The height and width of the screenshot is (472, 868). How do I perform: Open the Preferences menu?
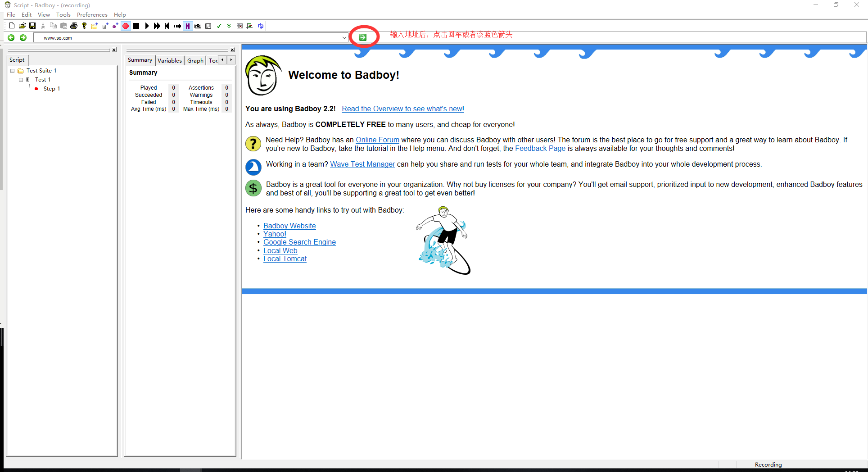pyautogui.click(x=92, y=14)
